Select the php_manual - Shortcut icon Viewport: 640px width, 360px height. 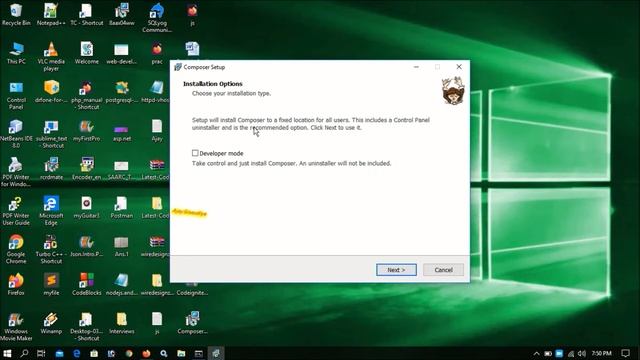click(x=87, y=95)
